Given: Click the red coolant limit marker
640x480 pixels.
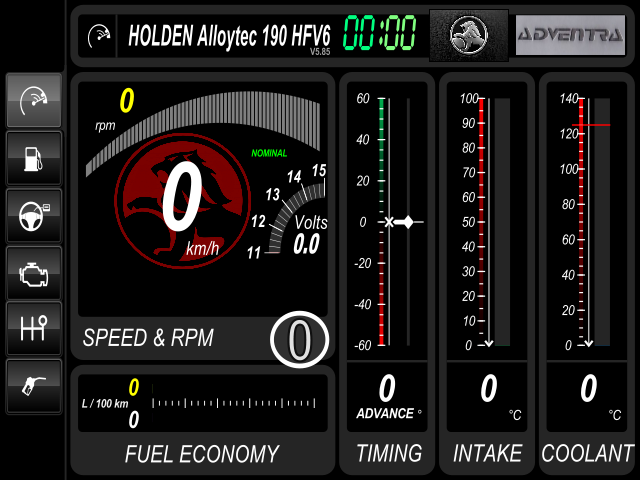Looking at the screenshot, I should [591, 125].
